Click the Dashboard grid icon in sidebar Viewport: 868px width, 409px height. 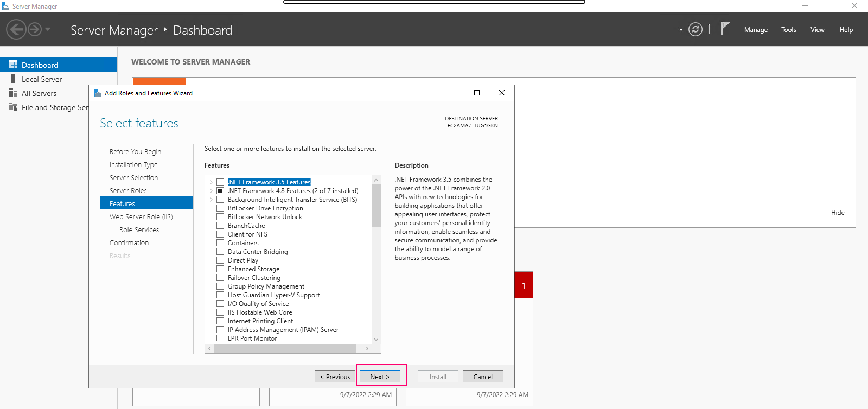click(x=13, y=65)
